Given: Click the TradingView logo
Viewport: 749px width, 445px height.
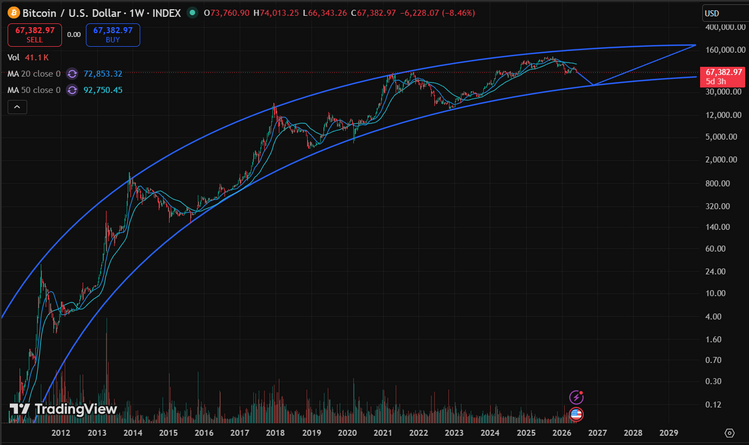Looking at the screenshot, I should [x=63, y=409].
